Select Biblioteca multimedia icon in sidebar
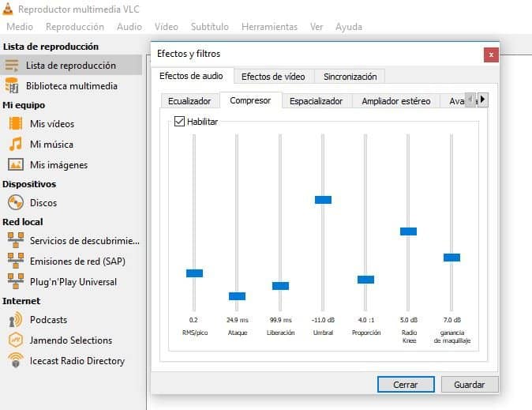Screen dimensions: 532x410 (x=13, y=85)
